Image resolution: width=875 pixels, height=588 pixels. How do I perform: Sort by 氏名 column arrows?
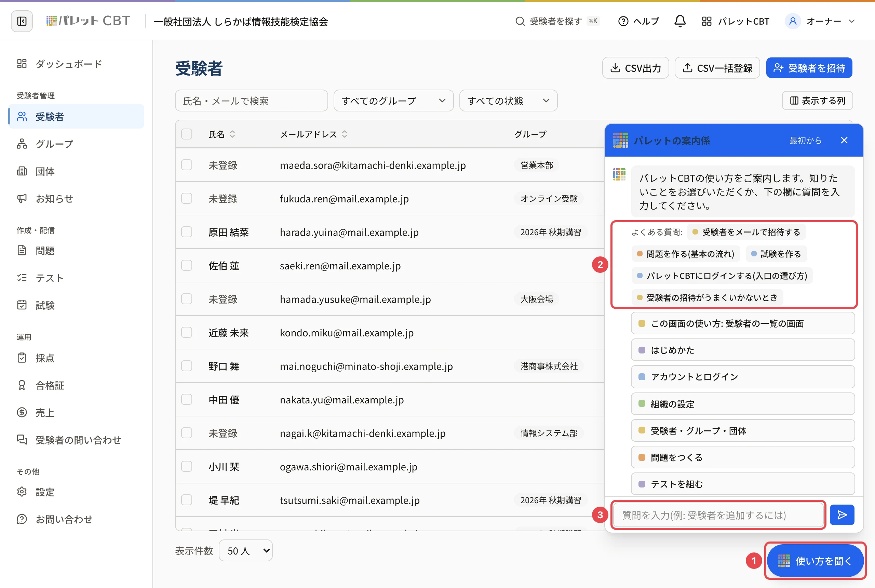tap(232, 134)
